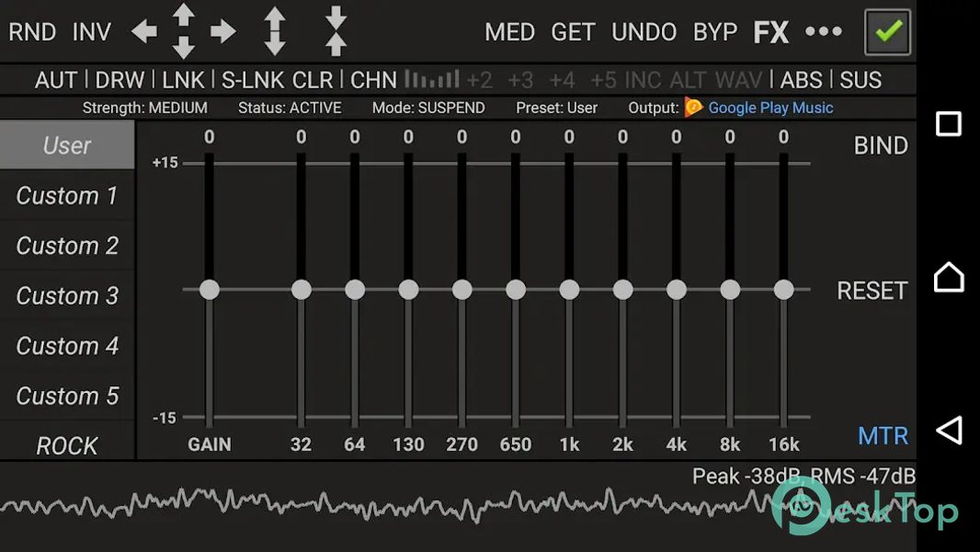The width and height of the screenshot is (980, 552).
Task: Tap CHN channel option
Action: (373, 80)
